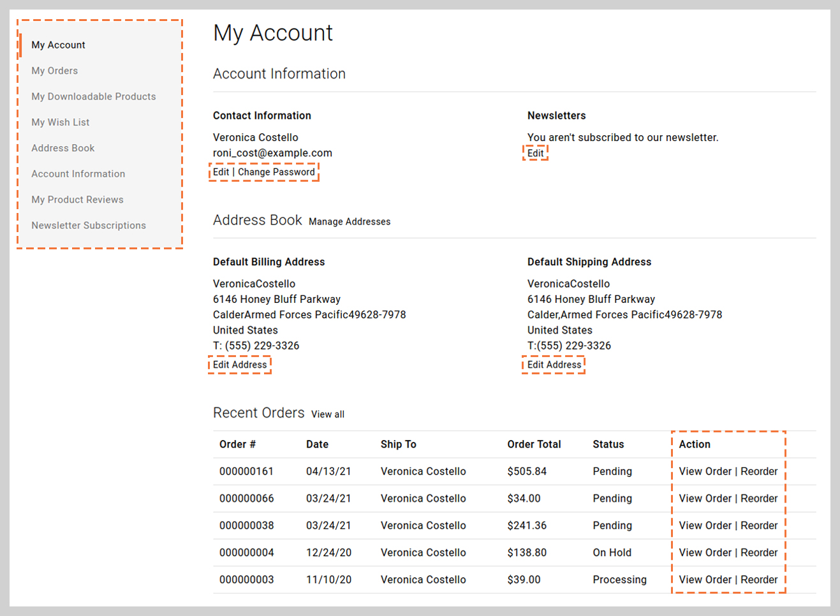This screenshot has width=840, height=616.
Task: Click date 11/10/20
Action: click(x=328, y=580)
